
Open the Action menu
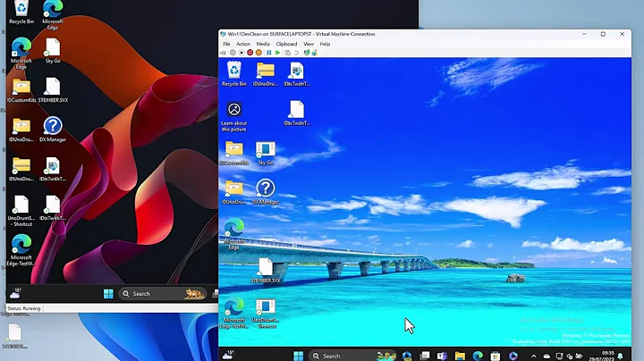(243, 44)
